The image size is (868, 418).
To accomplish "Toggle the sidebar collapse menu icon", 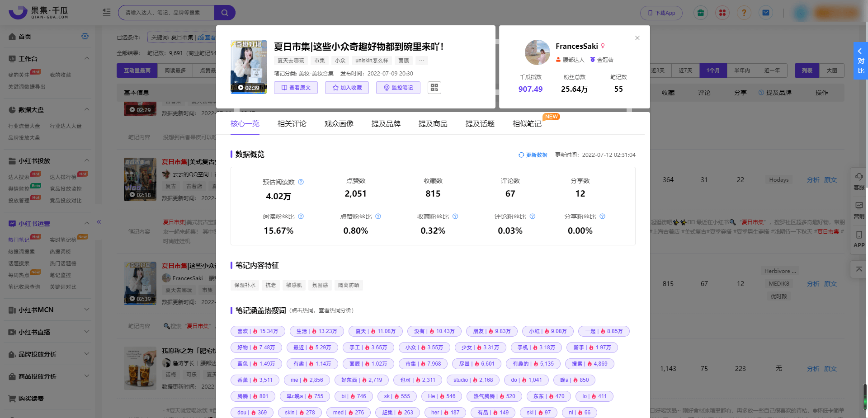I will [x=107, y=13].
